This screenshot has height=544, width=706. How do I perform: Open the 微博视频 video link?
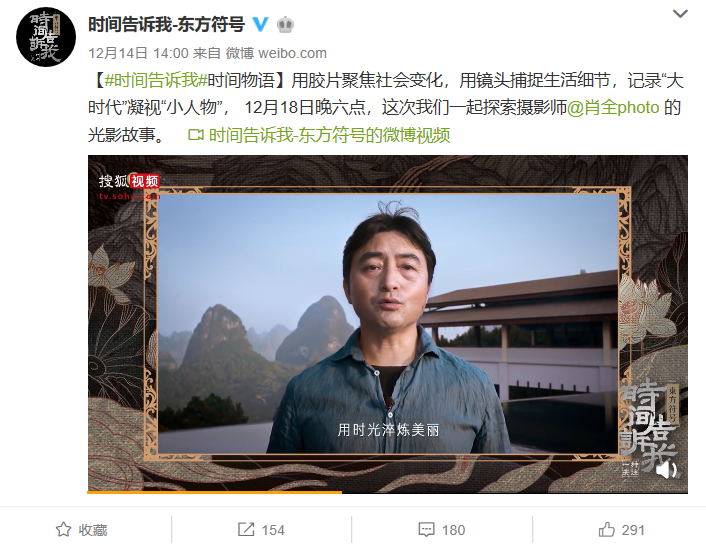(329, 135)
